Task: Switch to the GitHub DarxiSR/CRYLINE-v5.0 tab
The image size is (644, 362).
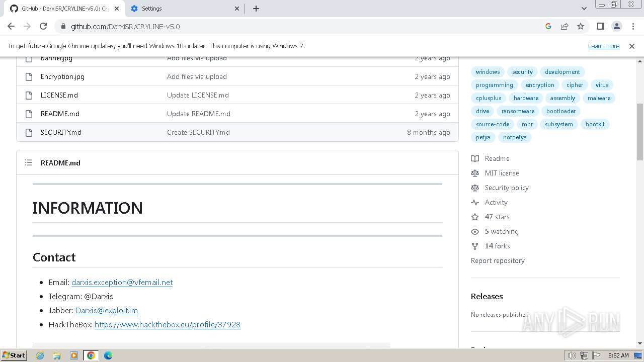Action: [x=64, y=9]
